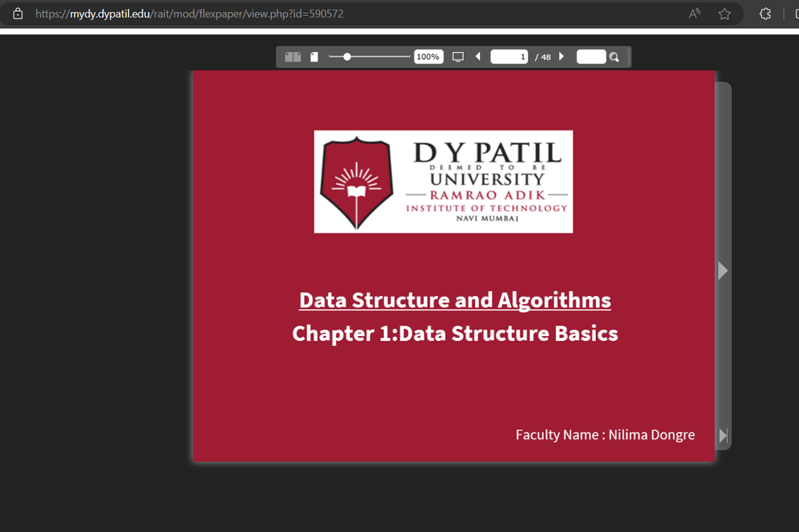Advance to next slide with side arrow
This screenshot has height=532, width=799.
(722, 270)
